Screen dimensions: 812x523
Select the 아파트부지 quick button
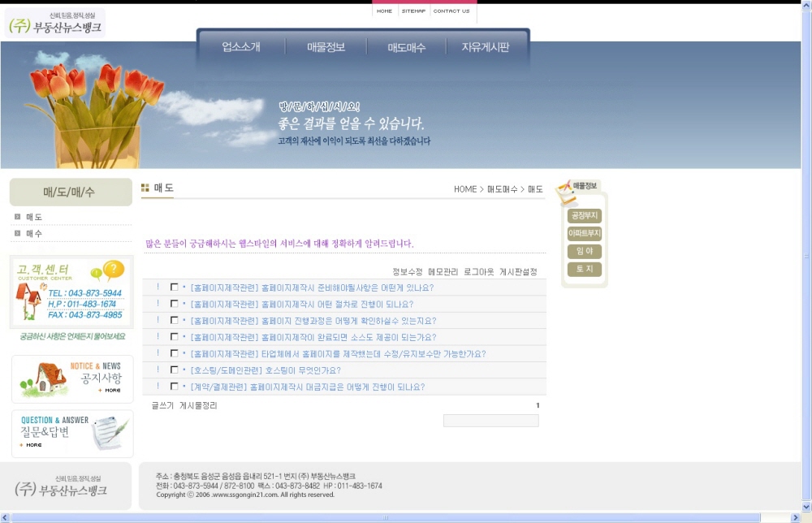click(x=584, y=234)
